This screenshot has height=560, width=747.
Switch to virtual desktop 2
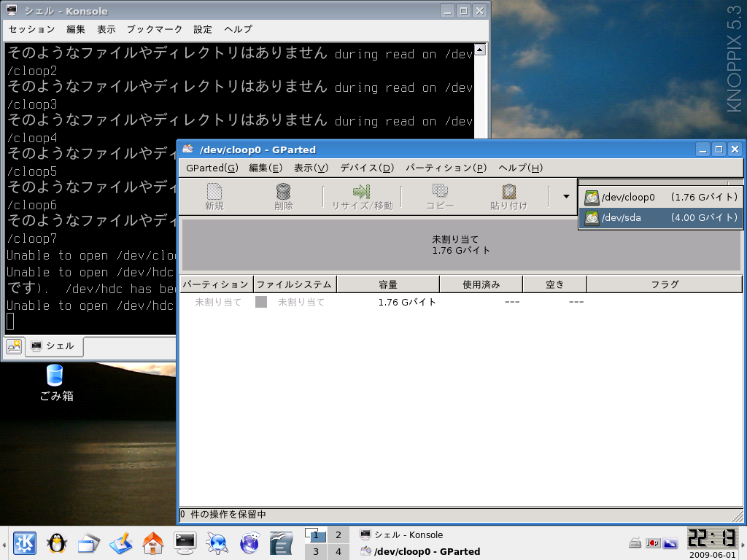[338, 534]
